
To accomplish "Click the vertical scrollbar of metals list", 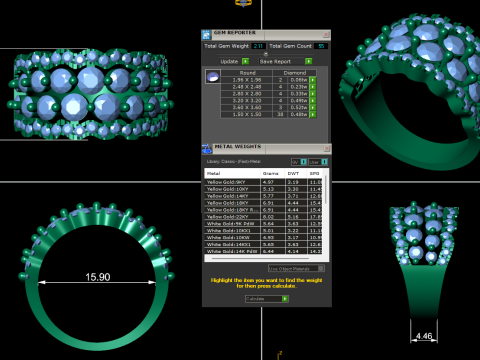I will click(x=325, y=190).
